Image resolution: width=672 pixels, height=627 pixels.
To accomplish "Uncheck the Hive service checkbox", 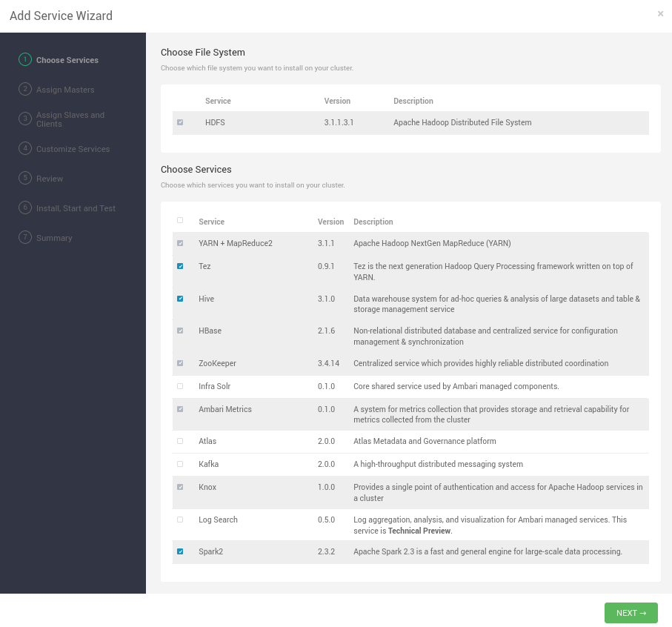I will click(x=180, y=299).
